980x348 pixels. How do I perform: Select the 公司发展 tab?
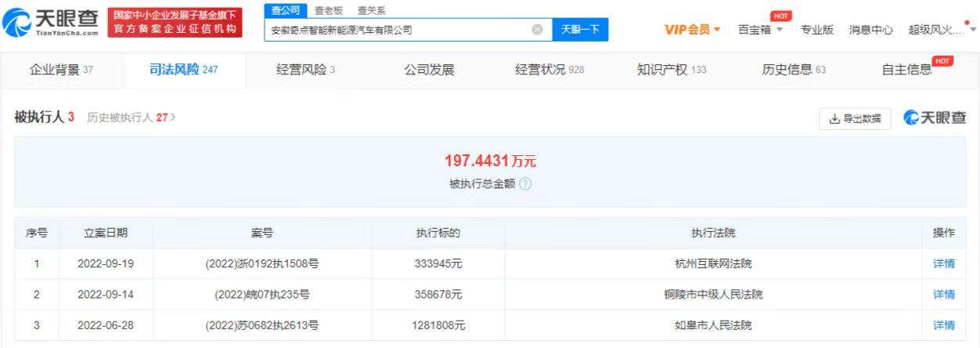[x=429, y=70]
